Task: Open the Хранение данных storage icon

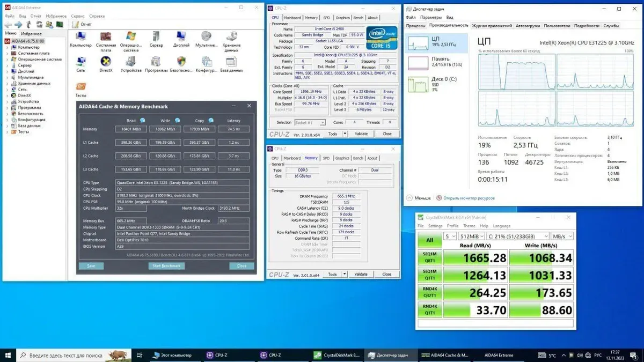Action: click(232, 39)
